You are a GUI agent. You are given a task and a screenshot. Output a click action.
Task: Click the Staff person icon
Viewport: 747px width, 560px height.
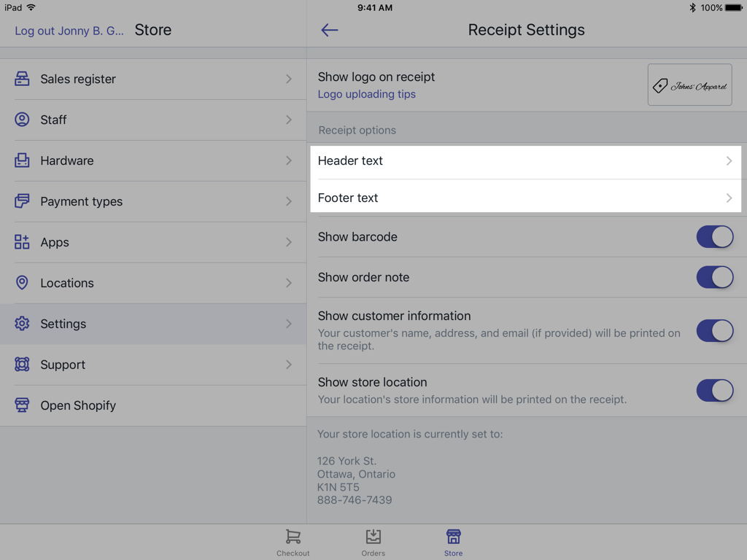(x=22, y=120)
